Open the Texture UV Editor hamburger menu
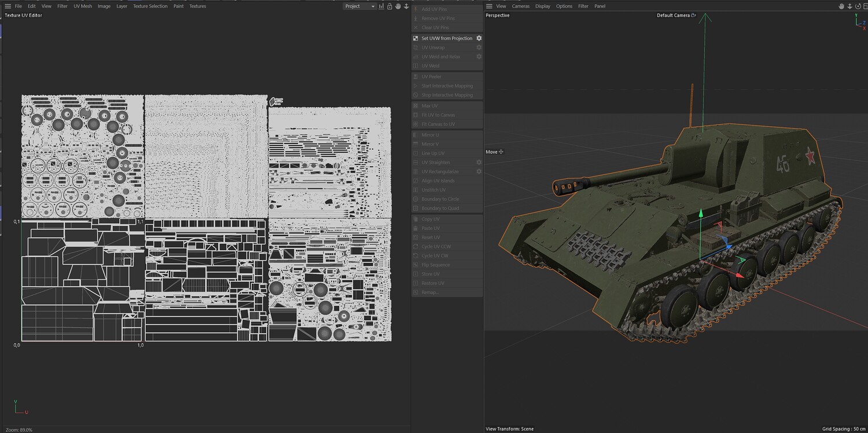Image resolution: width=868 pixels, height=433 pixels. click(x=8, y=6)
